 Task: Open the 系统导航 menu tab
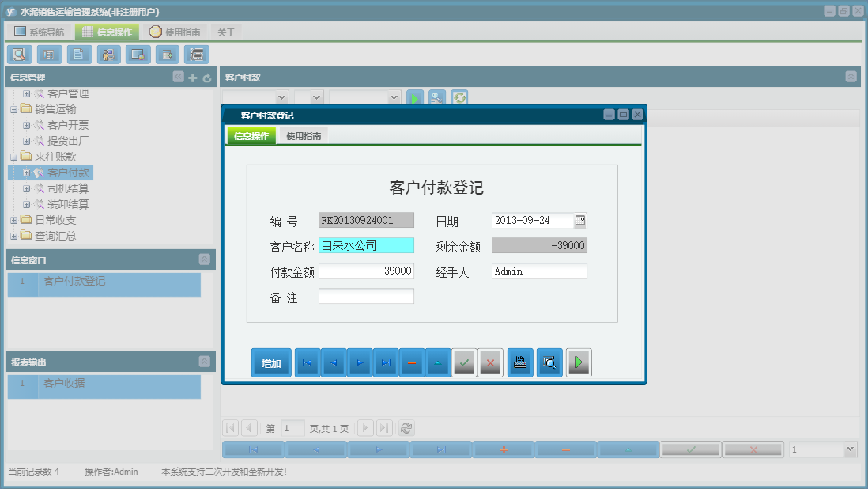coord(39,31)
